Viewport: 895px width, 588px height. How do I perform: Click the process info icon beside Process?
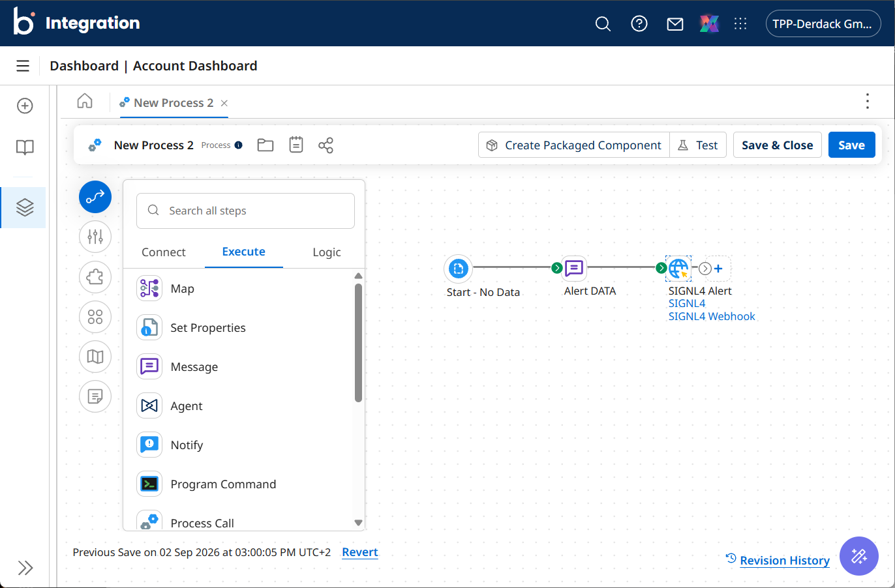239,145
